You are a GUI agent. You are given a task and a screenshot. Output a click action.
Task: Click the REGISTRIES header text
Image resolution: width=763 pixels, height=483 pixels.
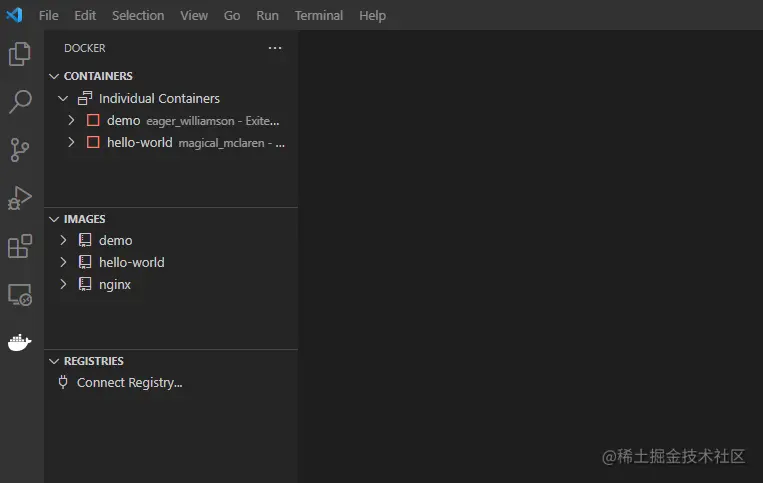pos(94,361)
